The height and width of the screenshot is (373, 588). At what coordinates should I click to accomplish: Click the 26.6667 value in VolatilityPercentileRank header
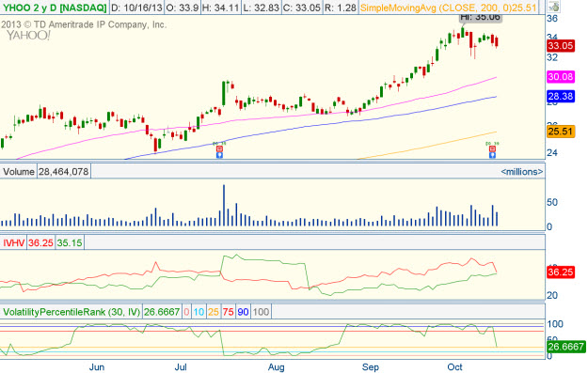click(162, 312)
